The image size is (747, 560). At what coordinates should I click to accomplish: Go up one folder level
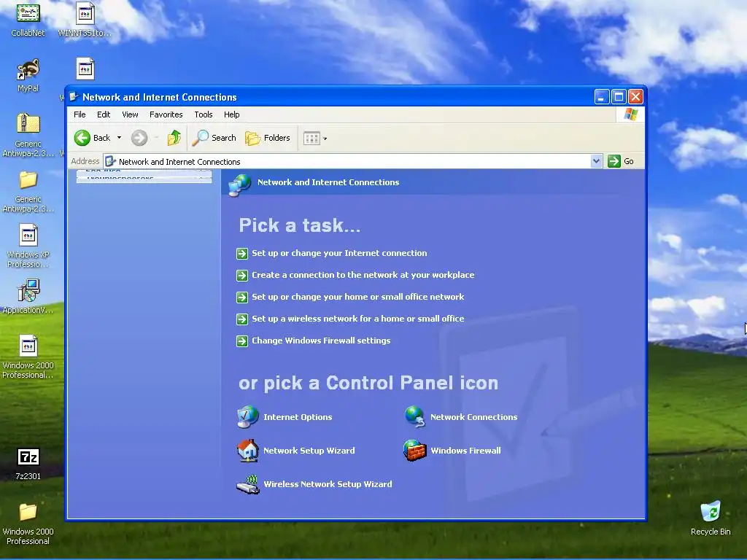174,138
